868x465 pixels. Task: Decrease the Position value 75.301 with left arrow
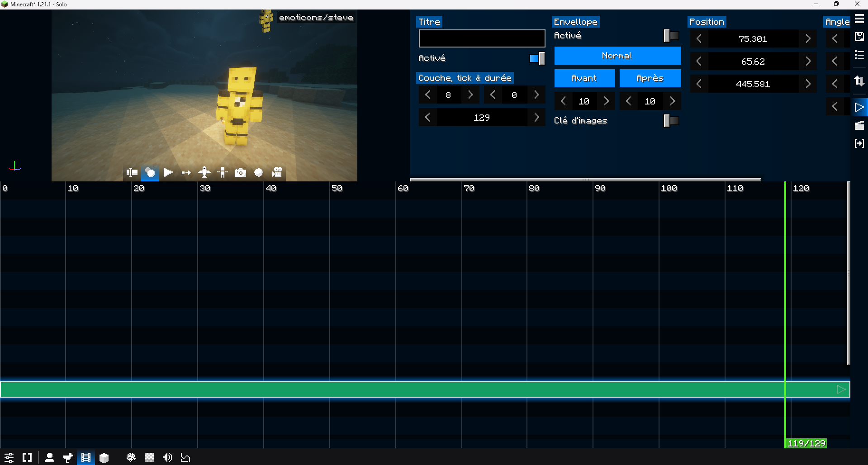click(x=699, y=39)
